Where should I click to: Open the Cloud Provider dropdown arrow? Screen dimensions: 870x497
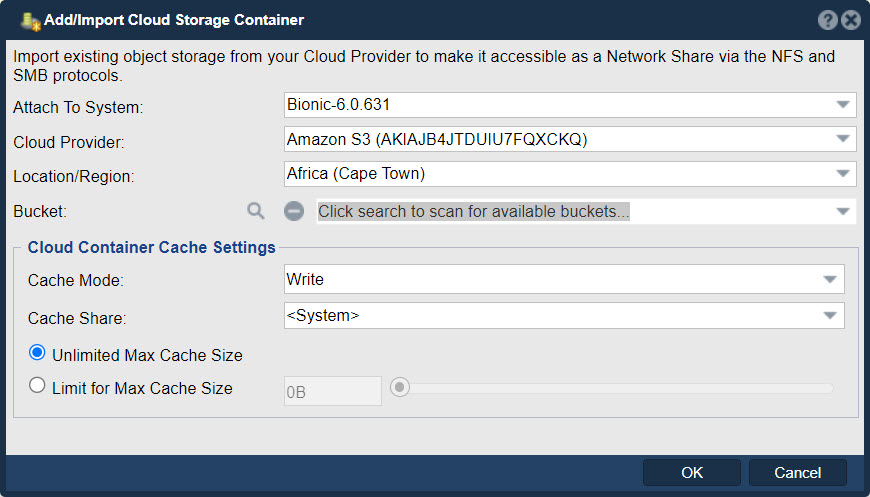843,139
